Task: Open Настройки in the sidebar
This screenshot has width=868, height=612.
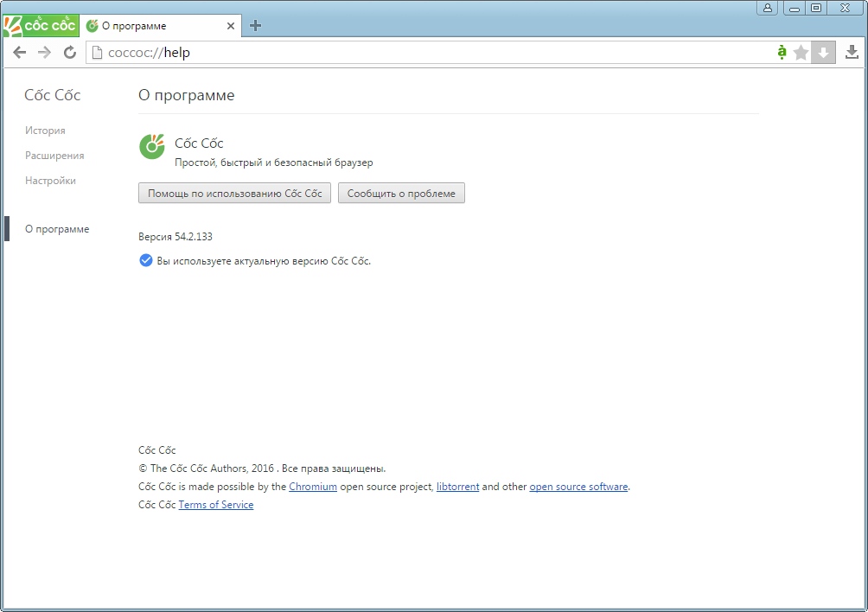Action: 50,181
